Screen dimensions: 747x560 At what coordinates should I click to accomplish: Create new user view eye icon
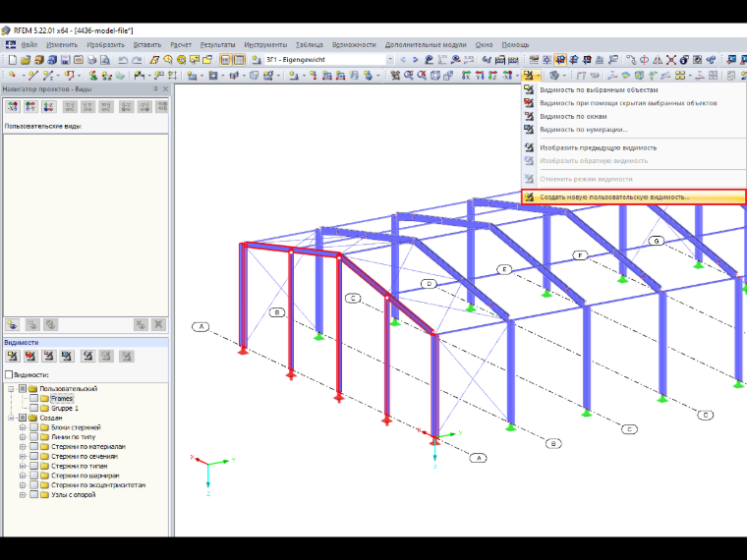(x=13, y=325)
